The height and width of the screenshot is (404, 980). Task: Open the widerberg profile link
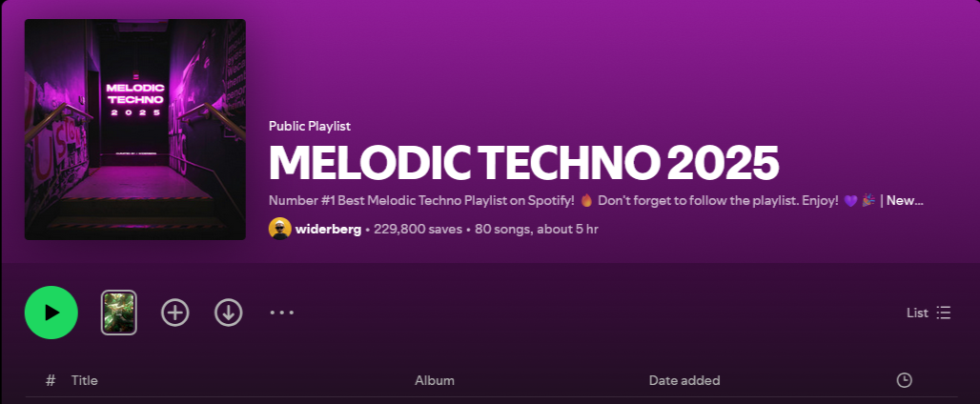pyautogui.click(x=328, y=230)
